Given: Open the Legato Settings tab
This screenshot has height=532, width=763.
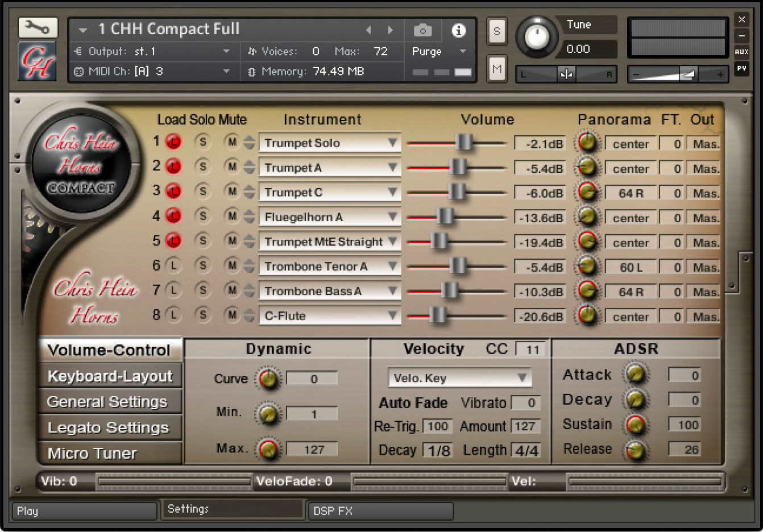Looking at the screenshot, I should click(110, 427).
